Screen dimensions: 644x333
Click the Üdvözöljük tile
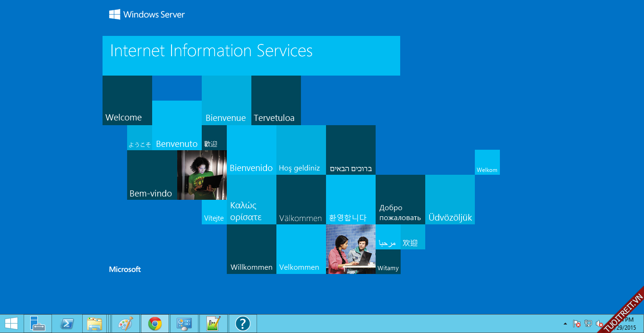pyautogui.click(x=450, y=199)
